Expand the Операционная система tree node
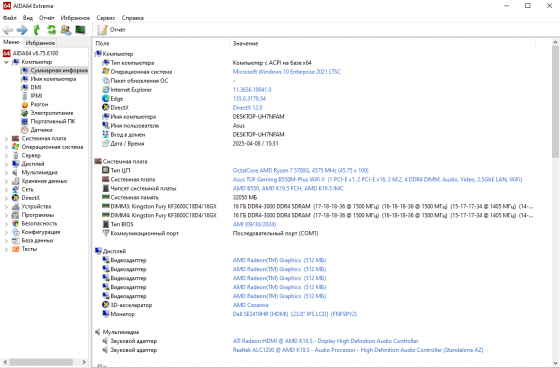Screen dimensions: 560x368 point(6,147)
